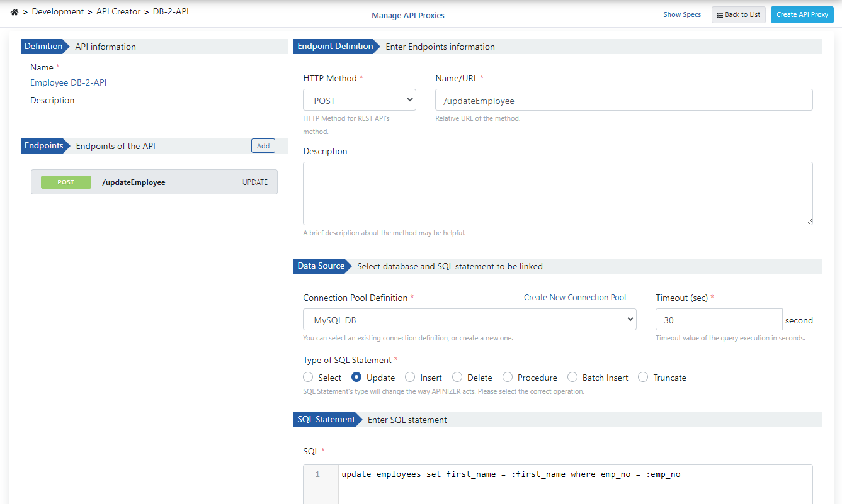Select the Select SQL type radio

(x=308, y=378)
